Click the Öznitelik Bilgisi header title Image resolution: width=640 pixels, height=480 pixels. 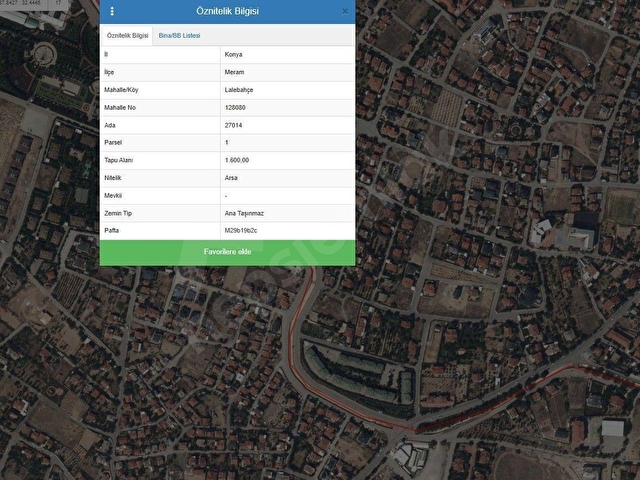[x=227, y=11]
